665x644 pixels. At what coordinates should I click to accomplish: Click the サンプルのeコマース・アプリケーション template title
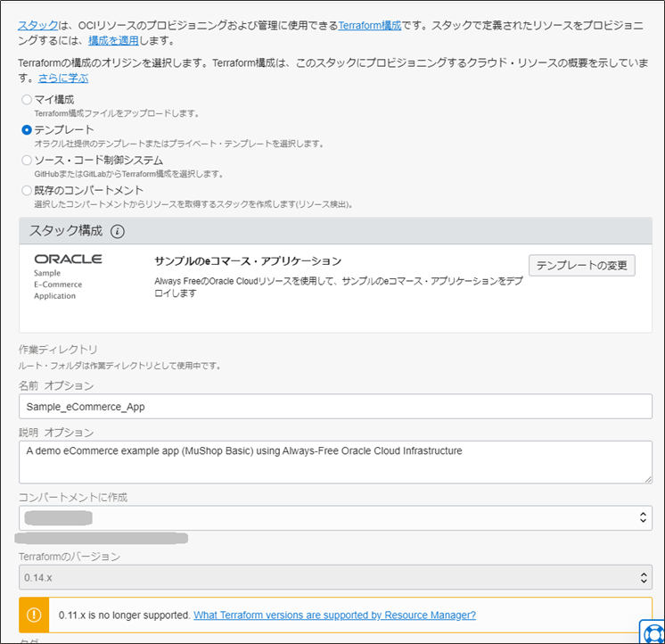click(x=248, y=261)
